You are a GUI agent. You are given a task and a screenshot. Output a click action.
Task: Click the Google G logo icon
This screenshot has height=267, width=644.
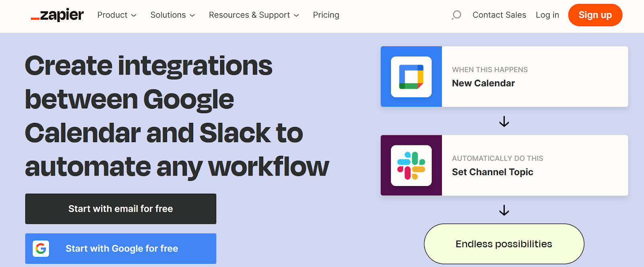pos(41,248)
